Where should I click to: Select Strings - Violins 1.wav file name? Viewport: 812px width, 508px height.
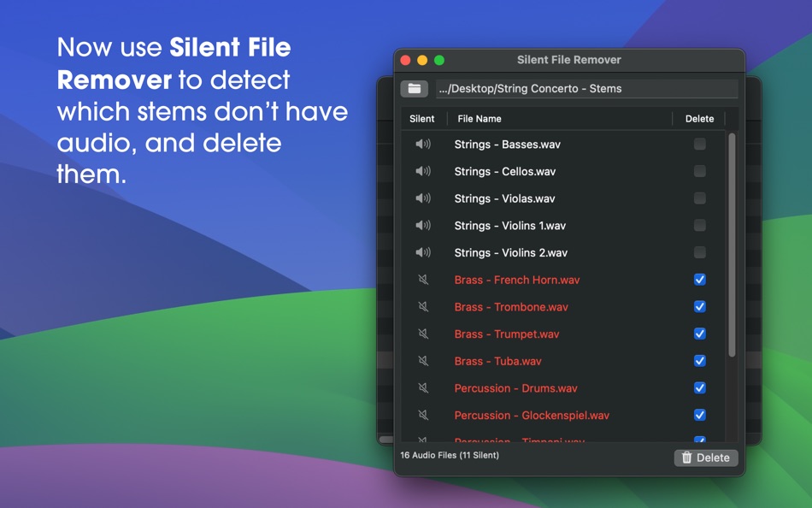[510, 226]
